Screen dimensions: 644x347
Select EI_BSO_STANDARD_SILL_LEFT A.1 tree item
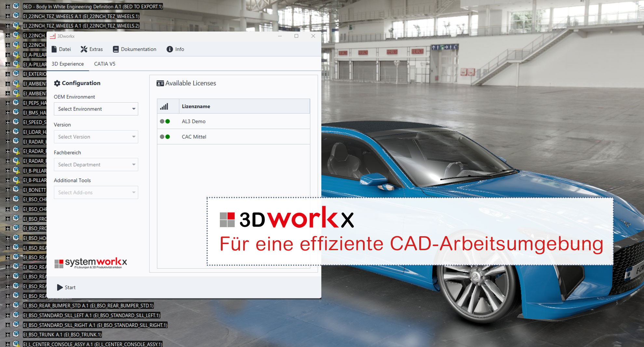tap(91, 315)
